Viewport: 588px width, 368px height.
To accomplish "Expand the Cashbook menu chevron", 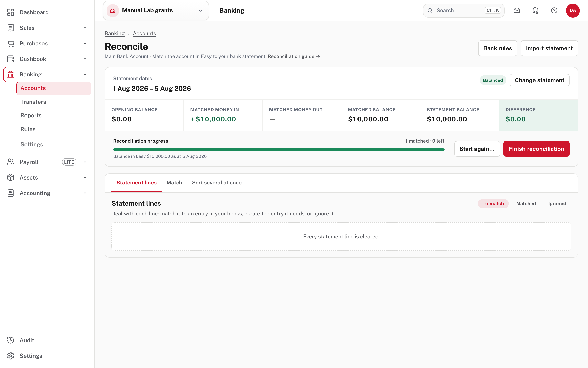I will click(85, 59).
